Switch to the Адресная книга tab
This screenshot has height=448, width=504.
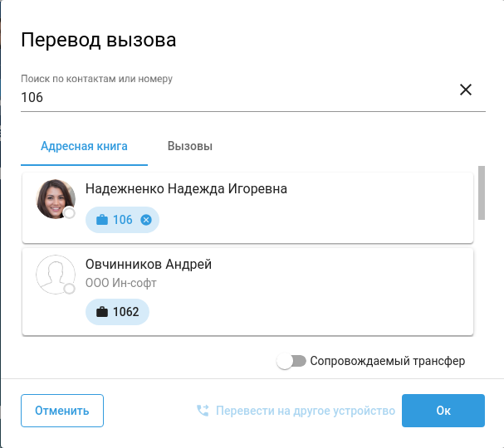pyautogui.click(x=84, y=147)
